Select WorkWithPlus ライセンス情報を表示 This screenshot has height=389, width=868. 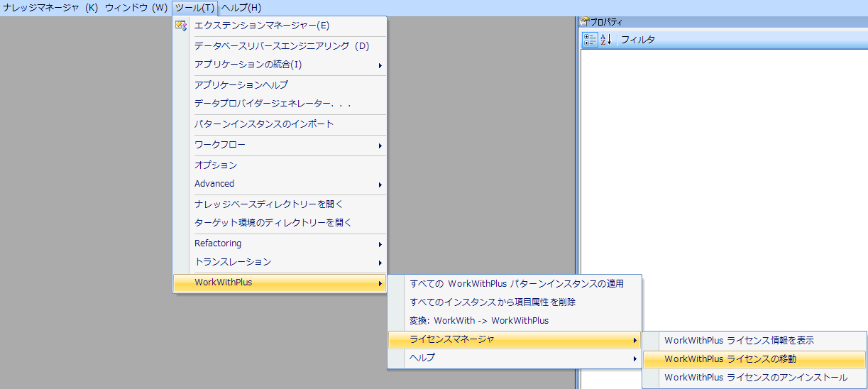[x=739, y=341]
